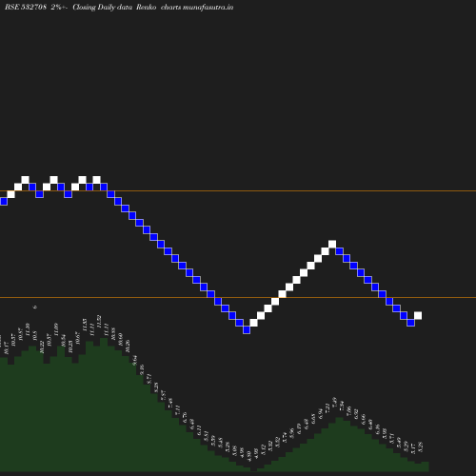Click the price label 4.80
Screen dimensions: 476x476
(x=248, y=456)
